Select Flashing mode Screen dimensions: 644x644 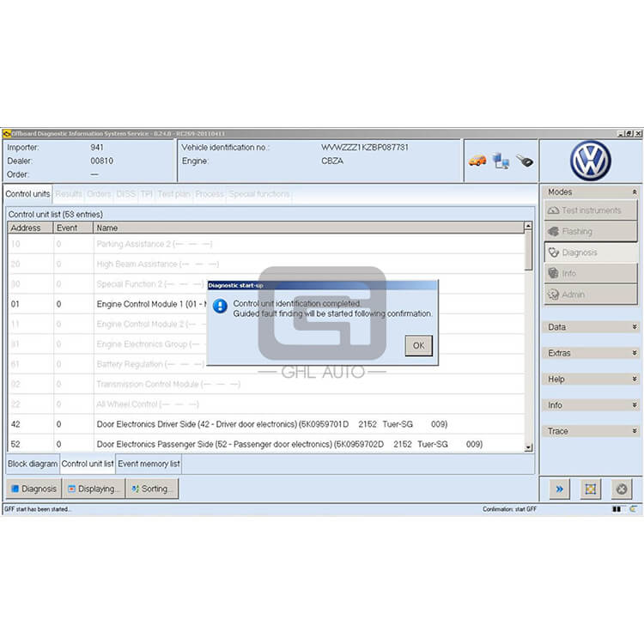tap(591, 231)
